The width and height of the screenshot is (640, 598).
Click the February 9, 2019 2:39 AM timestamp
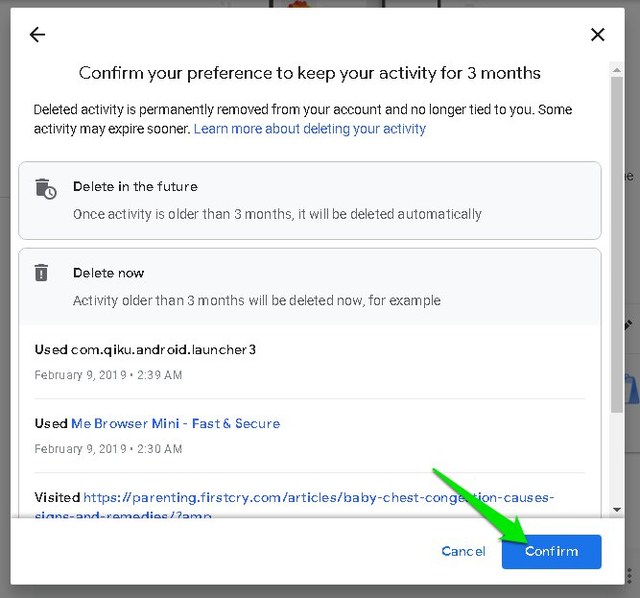pyautogui.click(x=108, y=375)
